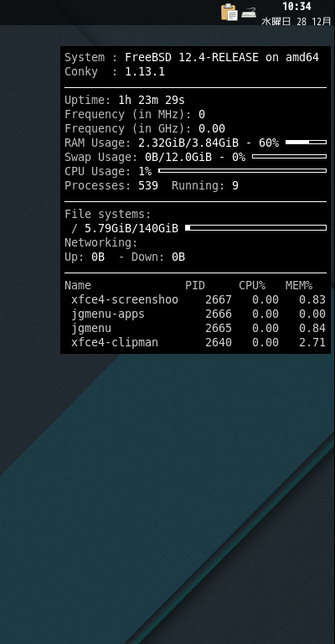Click the CPU usage progress bar
Viewport: 335px width, 644px height.
242,170
